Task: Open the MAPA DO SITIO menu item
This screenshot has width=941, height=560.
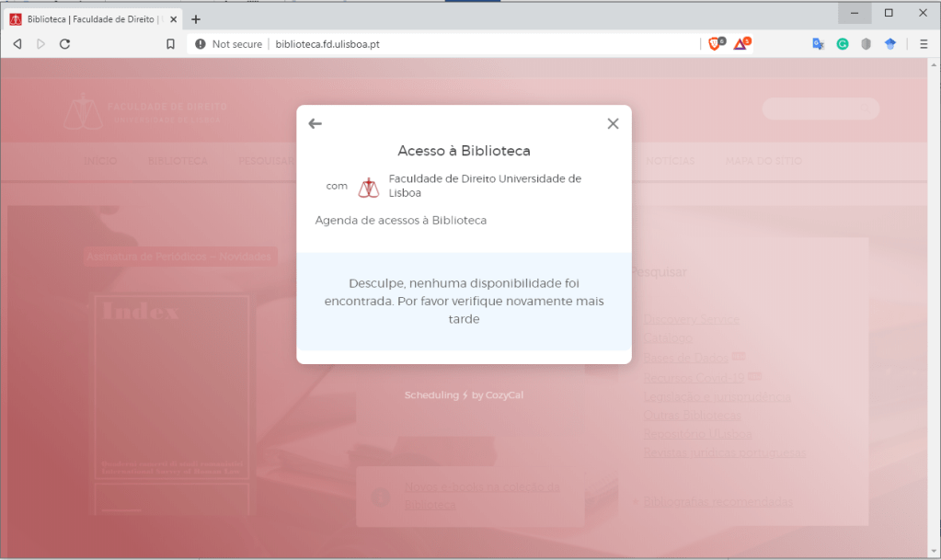Action: [763, 161]
